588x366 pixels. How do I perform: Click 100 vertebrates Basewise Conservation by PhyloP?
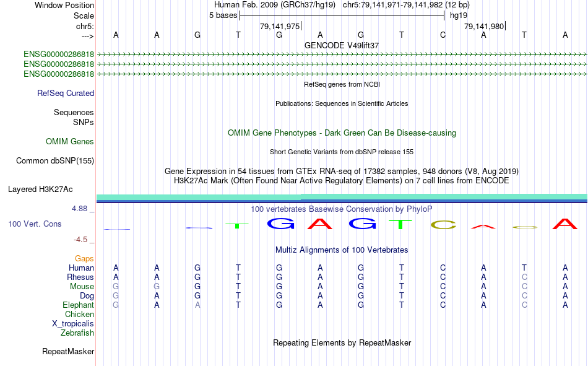coord(342,209)
